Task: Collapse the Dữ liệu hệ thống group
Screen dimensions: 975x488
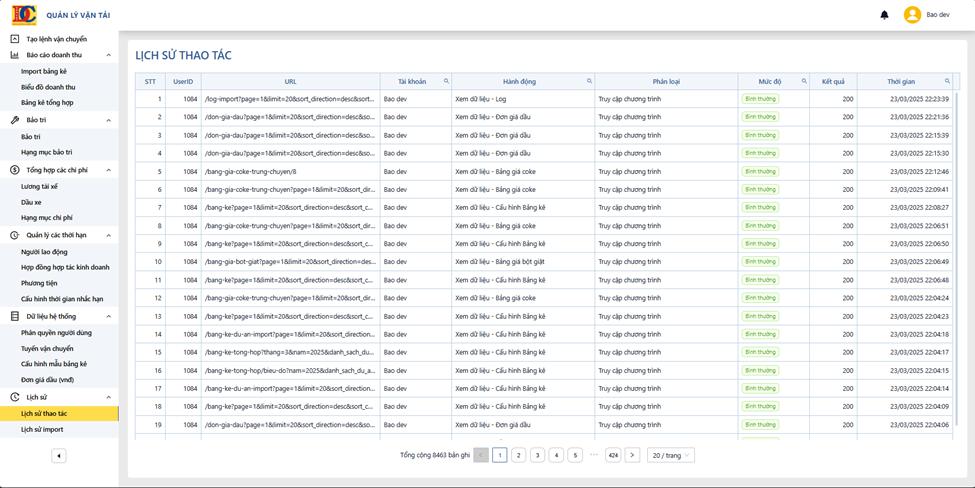Action: (108, 316)
